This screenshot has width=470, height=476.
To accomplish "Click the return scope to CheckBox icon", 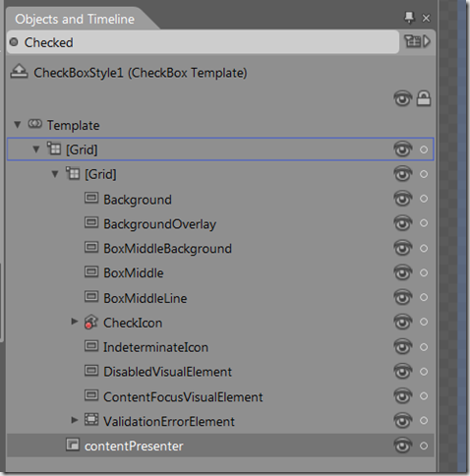I will pos(19,71).
